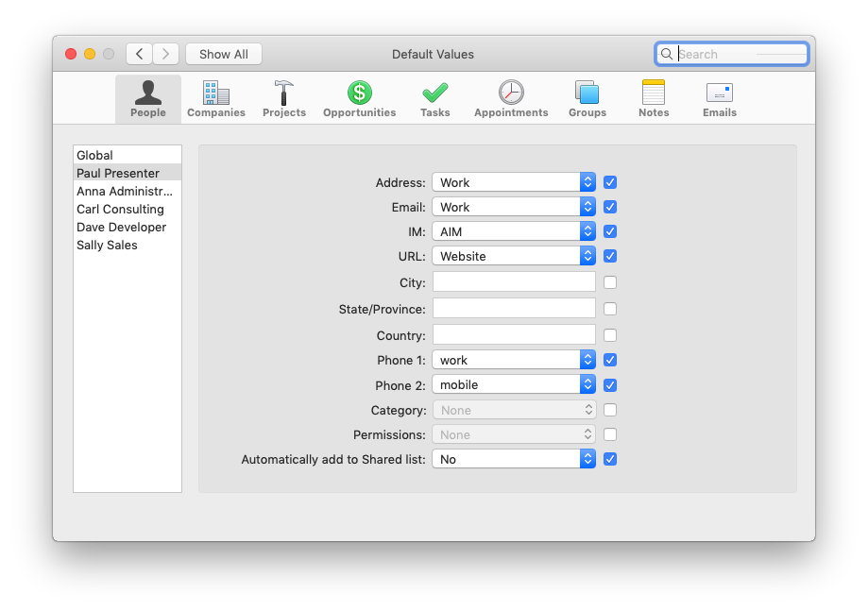Enable the City default checkbox

(x=610, y=282)
